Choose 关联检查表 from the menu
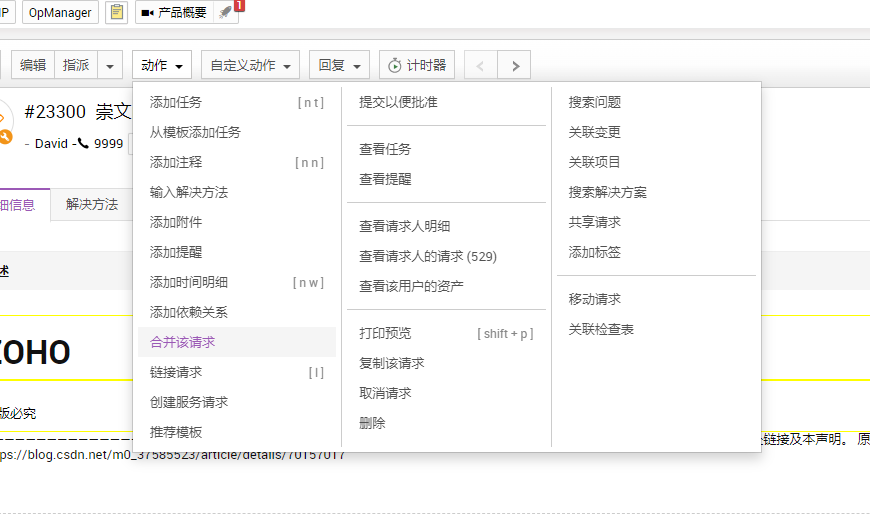870x516 pixels. [x=601, y=329]
